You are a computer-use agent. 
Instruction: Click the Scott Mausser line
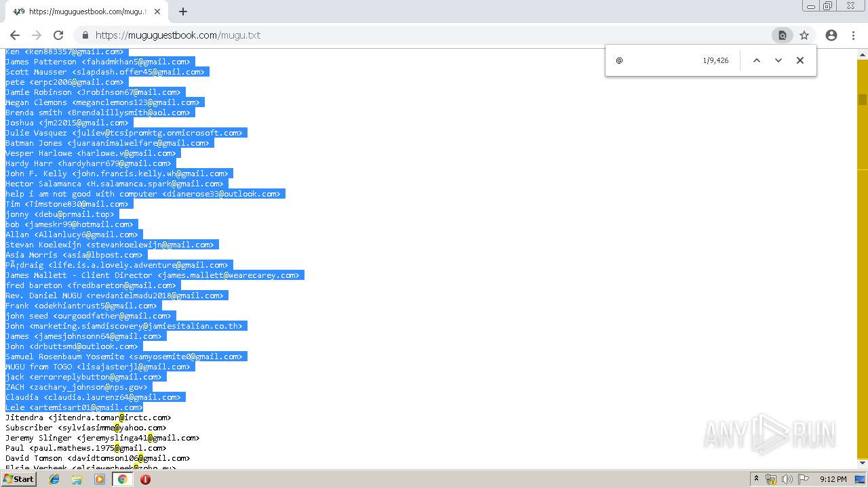pyautogui.click(x=105, y=72)
